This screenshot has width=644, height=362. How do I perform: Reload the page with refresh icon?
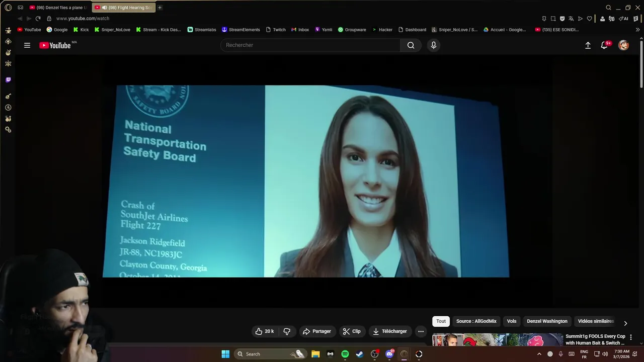pos(38,19)
